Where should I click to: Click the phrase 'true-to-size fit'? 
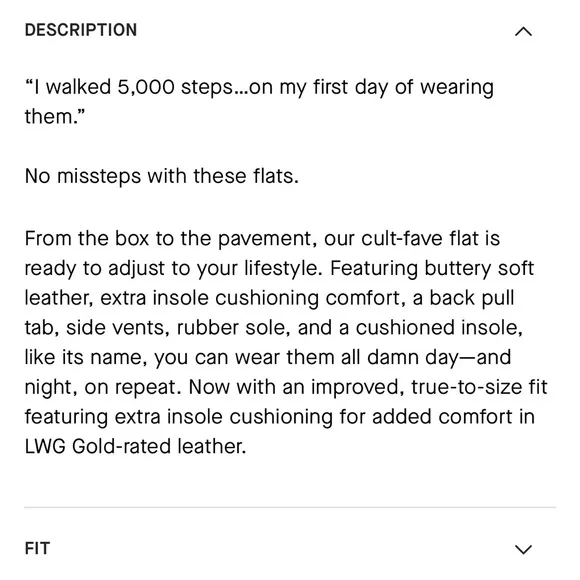(479, 387)
